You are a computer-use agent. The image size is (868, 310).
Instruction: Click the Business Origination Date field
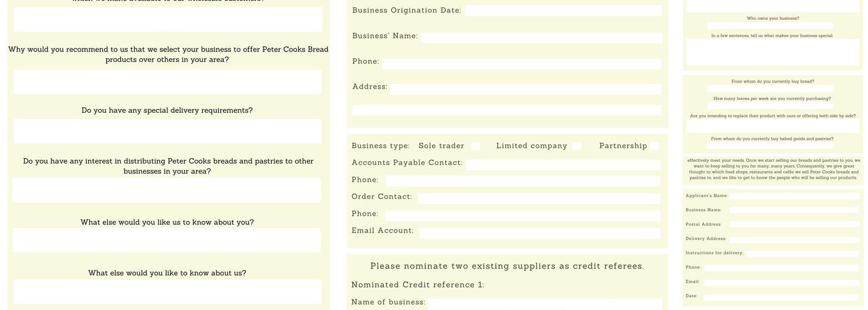[x=563, y=11]
